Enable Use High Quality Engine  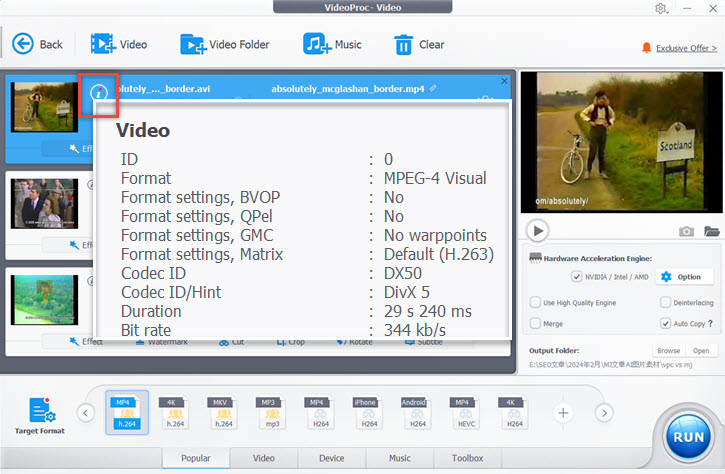click(x=535, y=302)
